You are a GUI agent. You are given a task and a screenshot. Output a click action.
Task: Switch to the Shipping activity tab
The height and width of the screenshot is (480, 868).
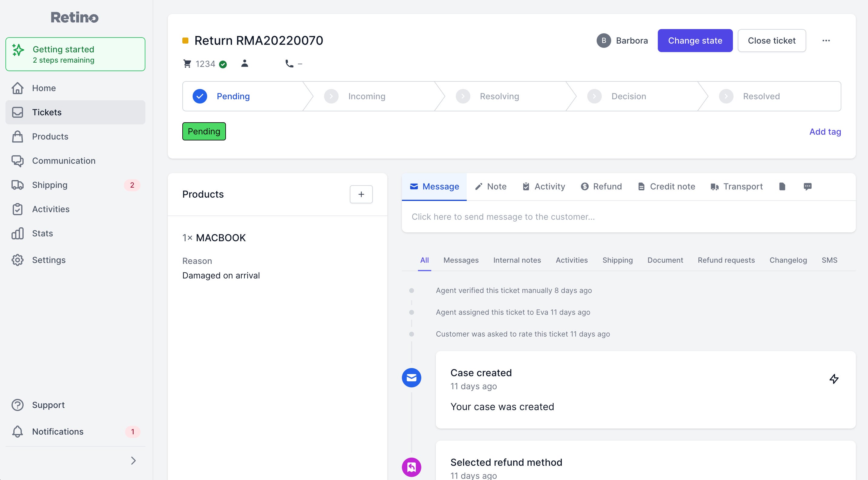point(617,260)
